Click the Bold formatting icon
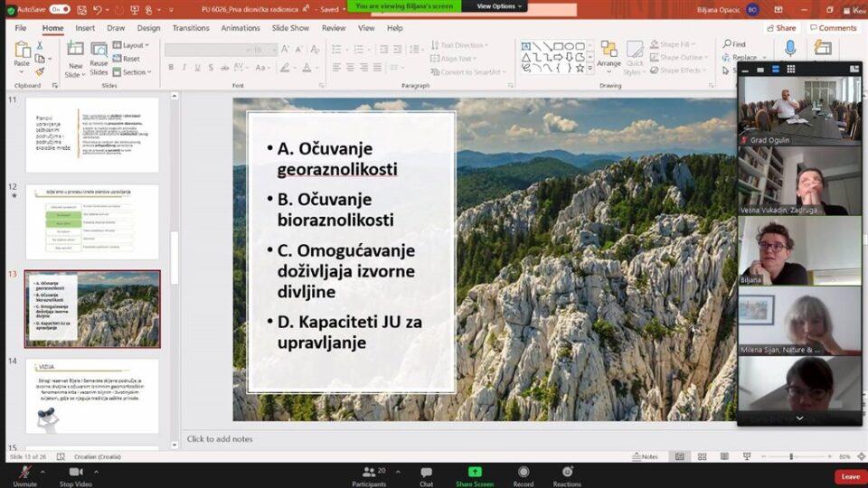 tap(171, 68)
